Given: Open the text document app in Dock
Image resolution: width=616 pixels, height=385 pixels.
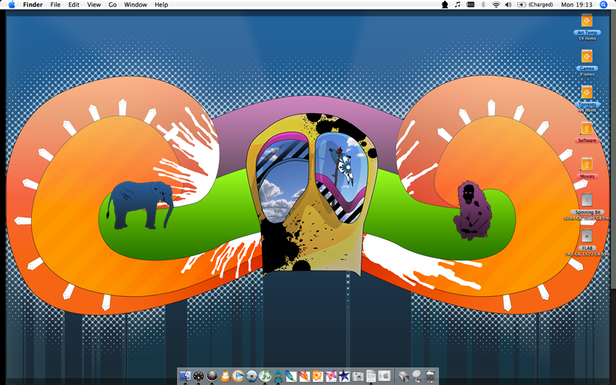Looking at the screenshot, I should [x=371, y=376].
